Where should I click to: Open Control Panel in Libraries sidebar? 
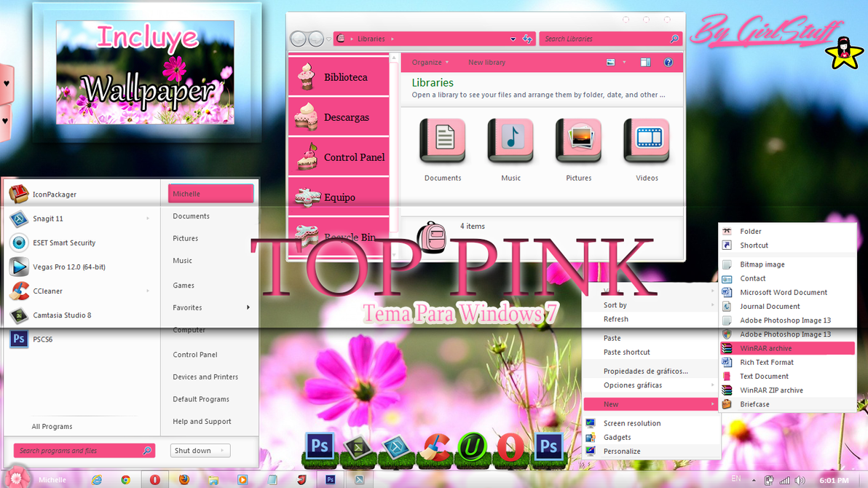339,157
